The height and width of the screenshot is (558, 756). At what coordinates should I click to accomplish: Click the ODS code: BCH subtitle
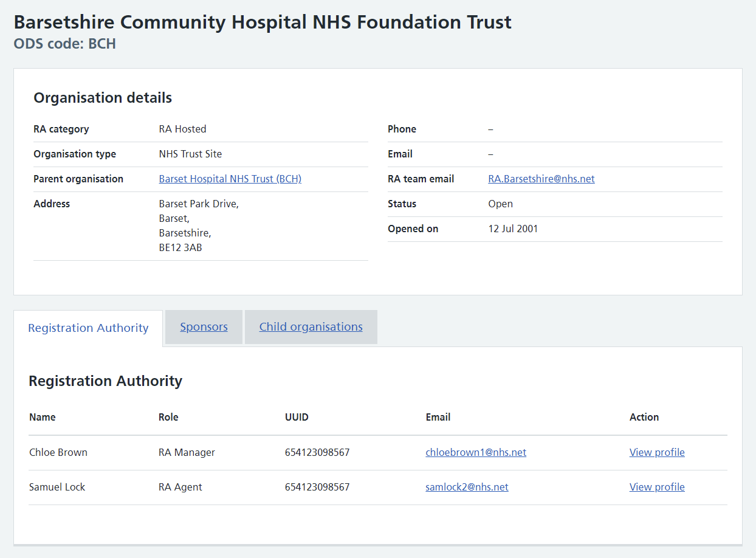click(64, 44)
